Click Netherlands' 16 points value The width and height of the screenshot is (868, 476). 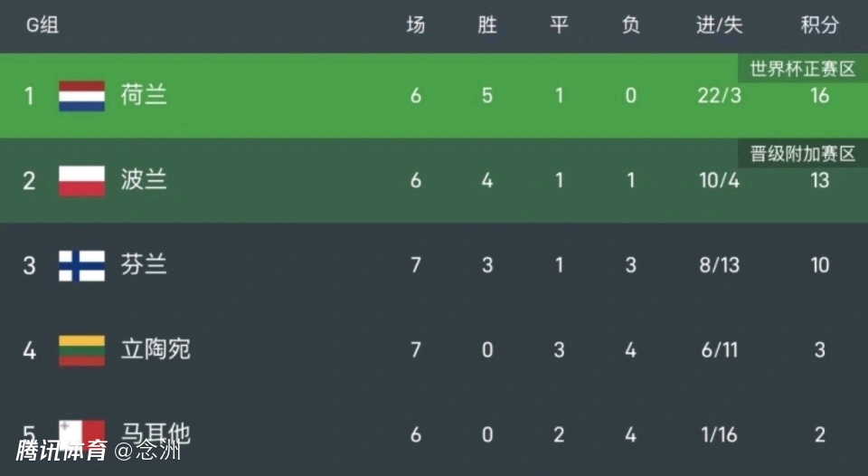[819, 95]
